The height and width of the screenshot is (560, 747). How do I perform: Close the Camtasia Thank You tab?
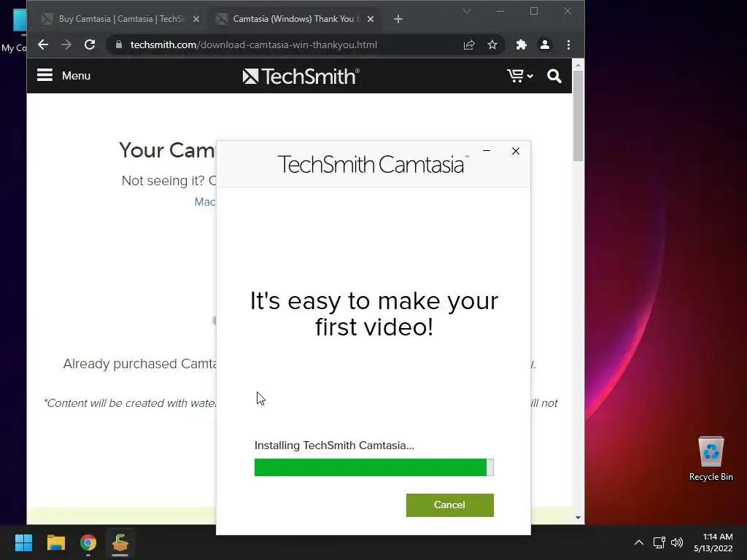(371, 19)
